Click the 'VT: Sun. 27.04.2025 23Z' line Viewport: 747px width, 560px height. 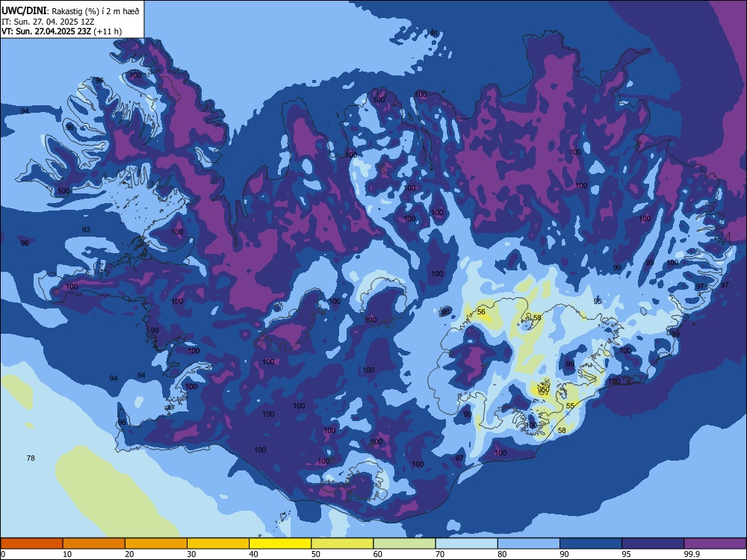pyautogui.click(x=46, y=31)
